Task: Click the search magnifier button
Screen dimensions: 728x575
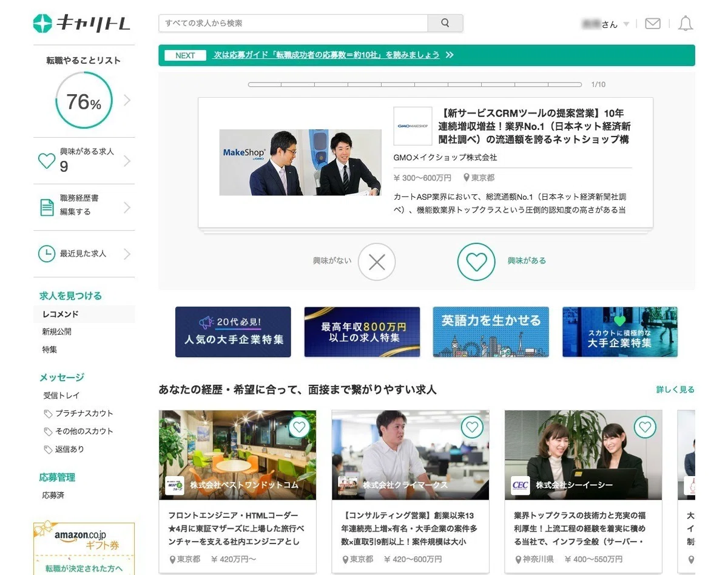Action: coord(445,23)
